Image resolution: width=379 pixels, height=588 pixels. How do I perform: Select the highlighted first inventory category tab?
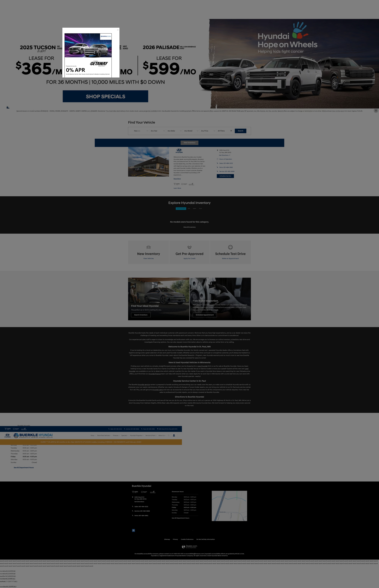pyautogui.click(x=181, y=208)
